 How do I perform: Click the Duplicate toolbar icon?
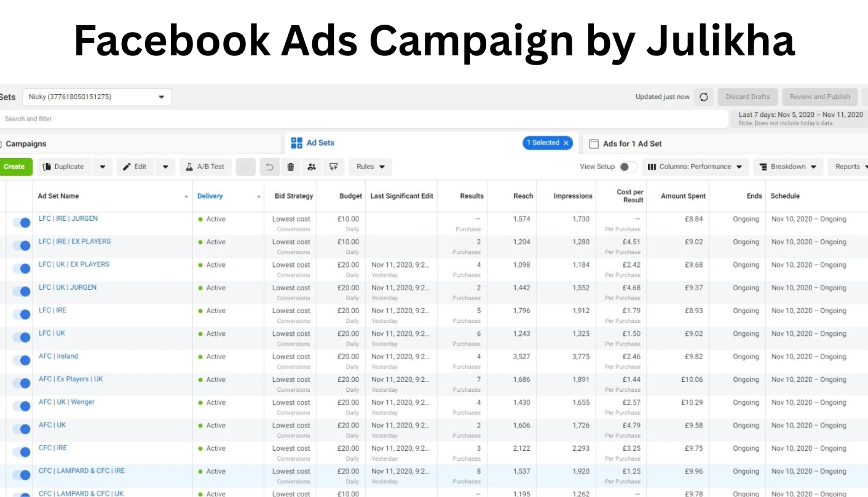[x=65, y=166]
